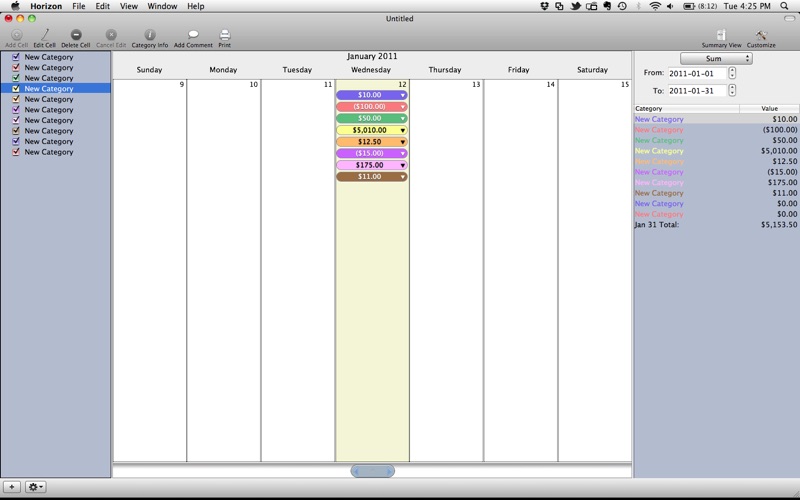Click the overlapping squares menu bar icon
The width and height of the screenshot is (800, 500).
[560, 6]
